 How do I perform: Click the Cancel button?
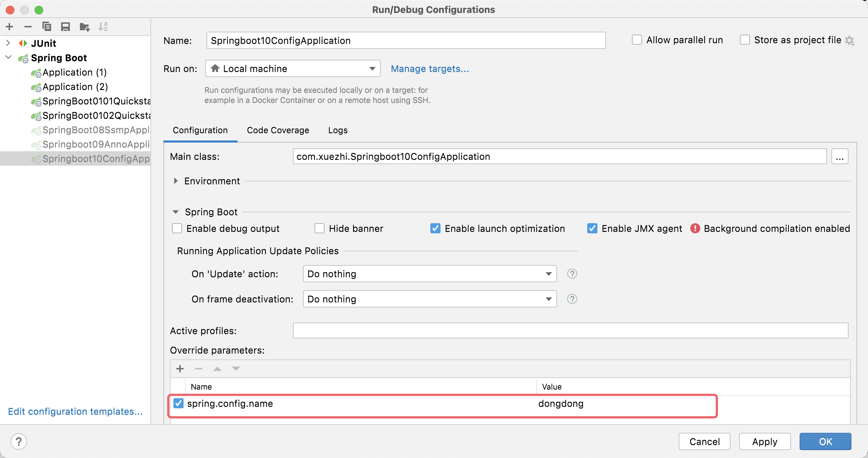click(704, 441)
